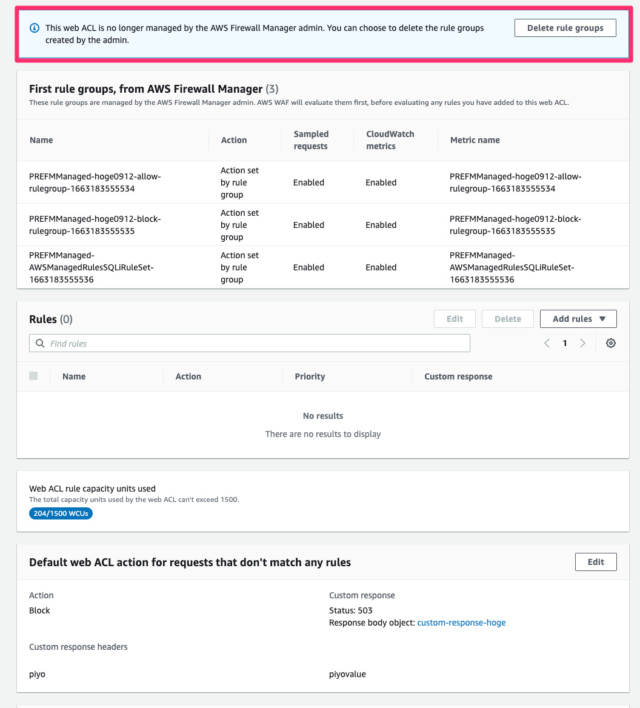Viewport: 640px width, 708px height.
Task: Select page 1 in the rules pagination
Action: click(564, 343)
